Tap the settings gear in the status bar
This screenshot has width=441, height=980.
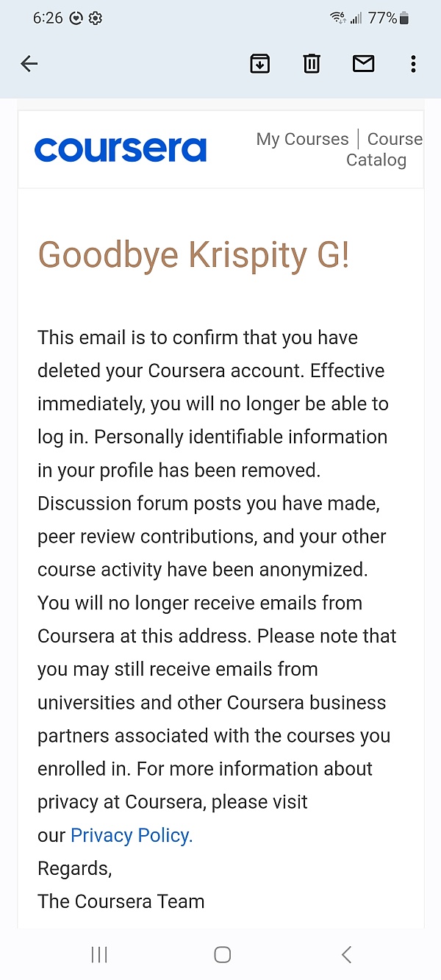point(96,18)
